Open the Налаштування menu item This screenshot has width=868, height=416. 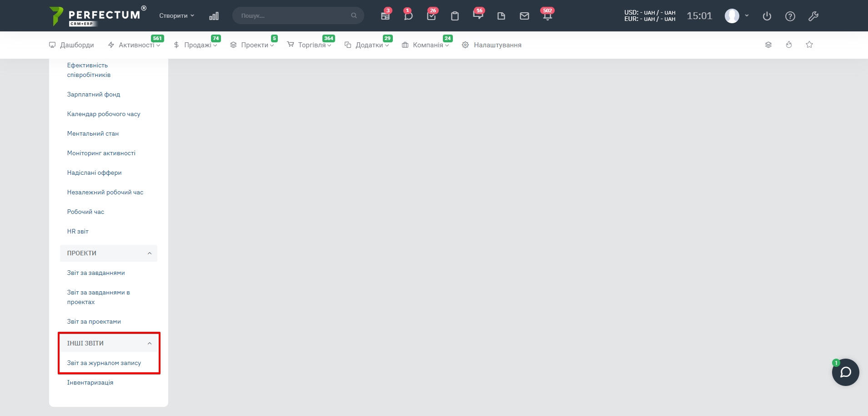point(497,45)
